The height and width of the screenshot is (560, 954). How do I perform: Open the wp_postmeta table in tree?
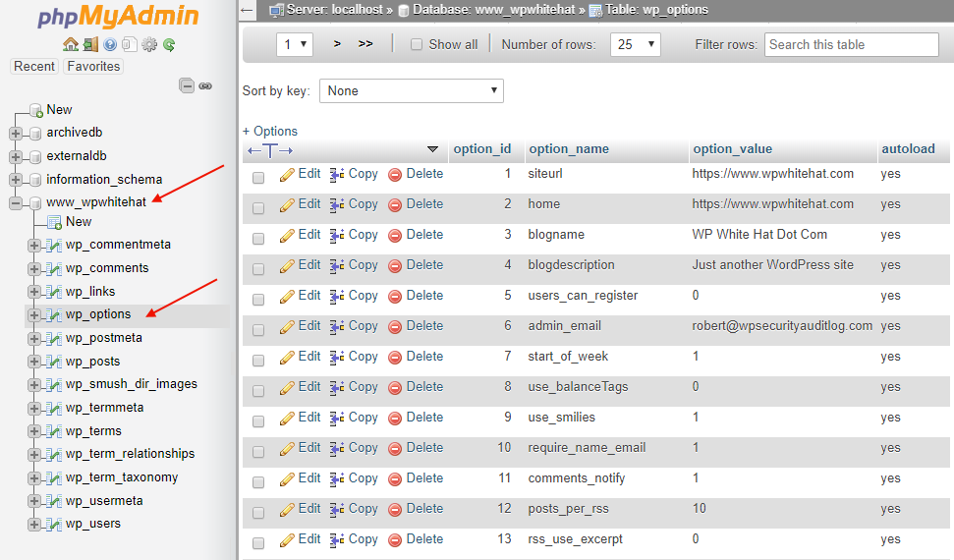(104, 338)
